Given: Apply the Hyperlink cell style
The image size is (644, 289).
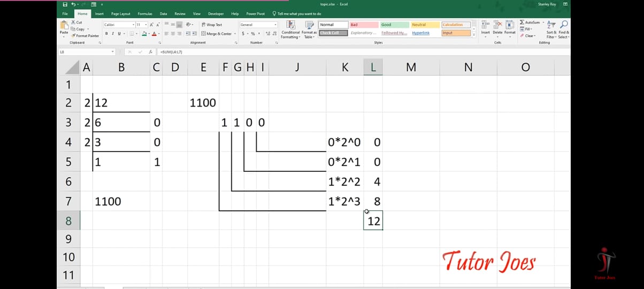Looking at the screenshot, I should pyautogui.click(x=425, y=33).
